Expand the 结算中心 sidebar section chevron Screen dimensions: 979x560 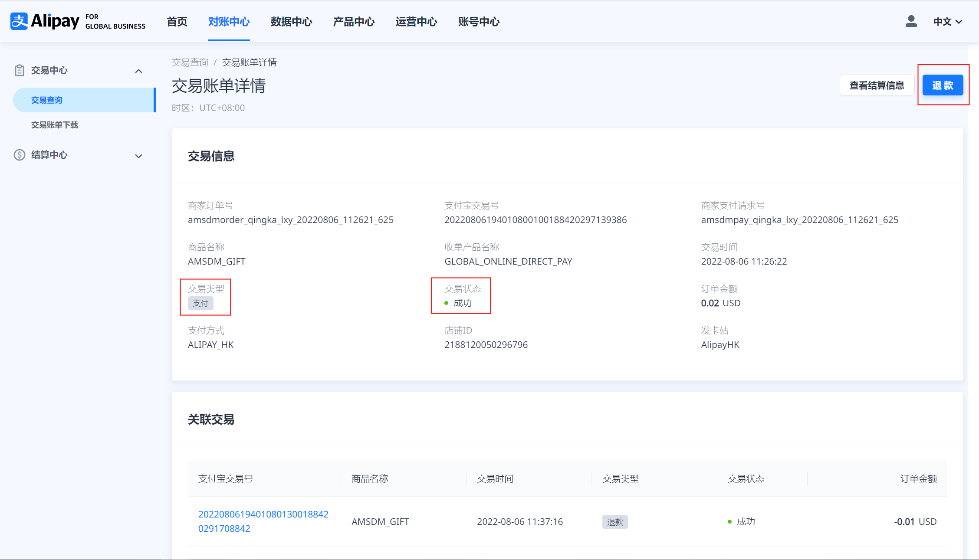(x=138, y=156)
